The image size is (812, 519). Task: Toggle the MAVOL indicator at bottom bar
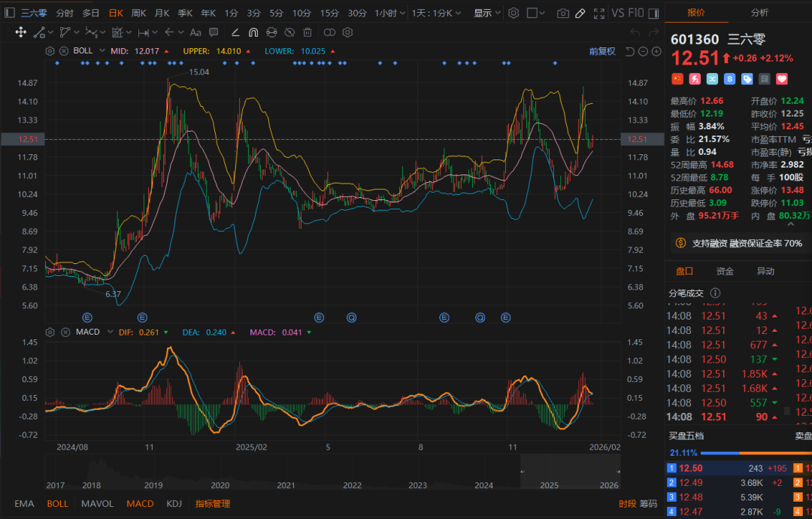[x=97, y=504]
